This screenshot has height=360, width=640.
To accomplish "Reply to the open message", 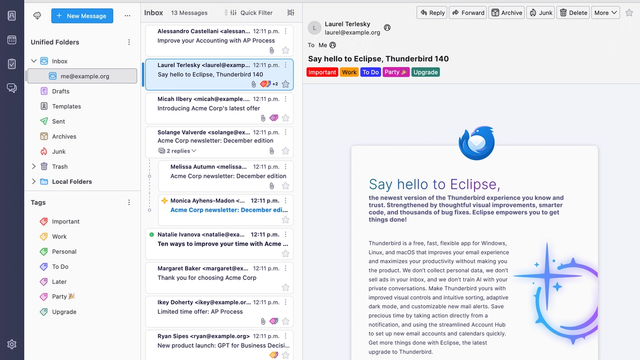I will pyautogui.click(x=432, y=13).
